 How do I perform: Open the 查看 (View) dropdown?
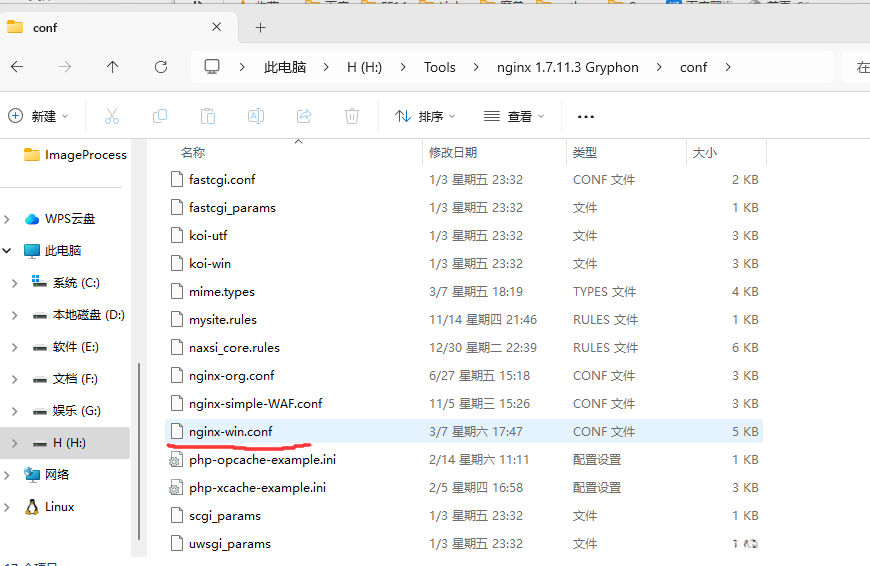[514, 116]
